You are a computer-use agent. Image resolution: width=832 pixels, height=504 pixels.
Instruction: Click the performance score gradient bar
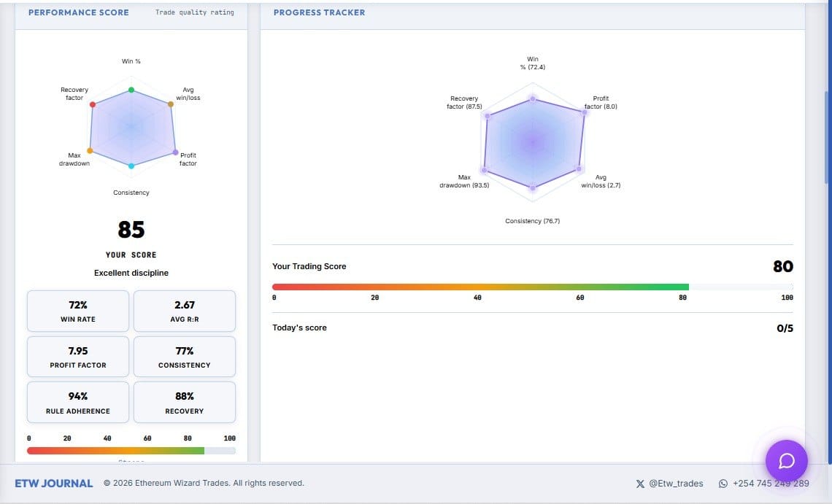coord(131,451)
